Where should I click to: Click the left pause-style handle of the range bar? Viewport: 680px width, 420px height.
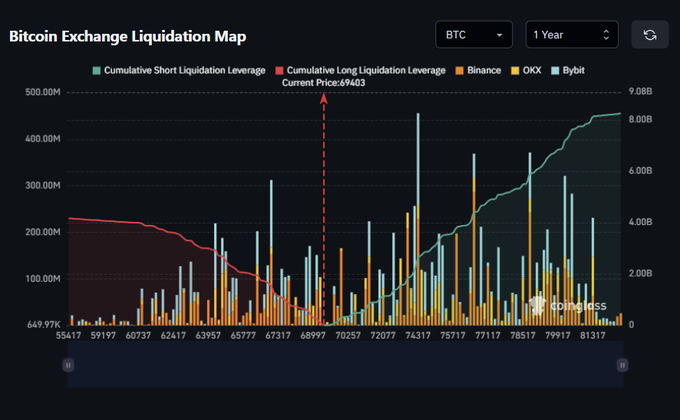(x=67, y=366)
